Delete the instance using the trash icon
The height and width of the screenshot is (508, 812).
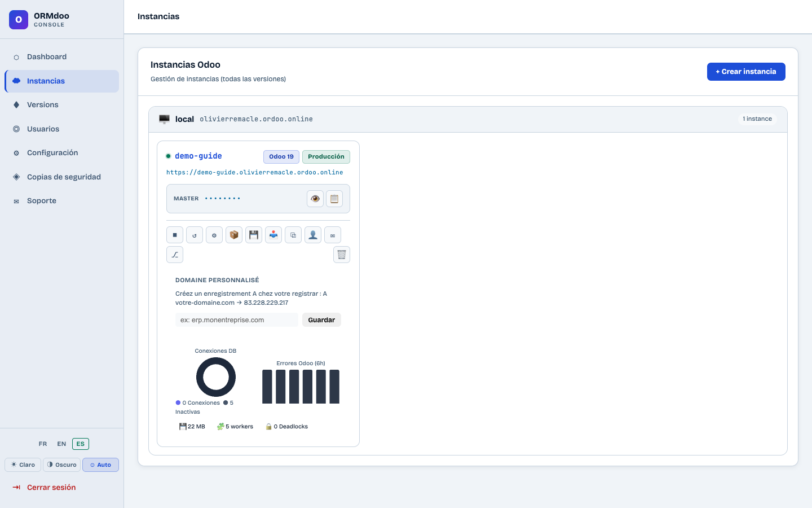(342, 255)
